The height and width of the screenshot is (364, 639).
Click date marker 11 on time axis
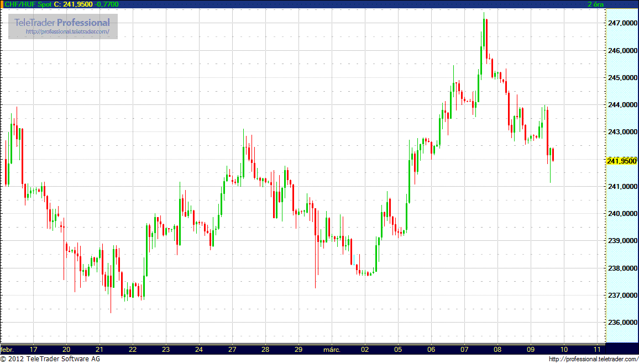pos(597,350)
